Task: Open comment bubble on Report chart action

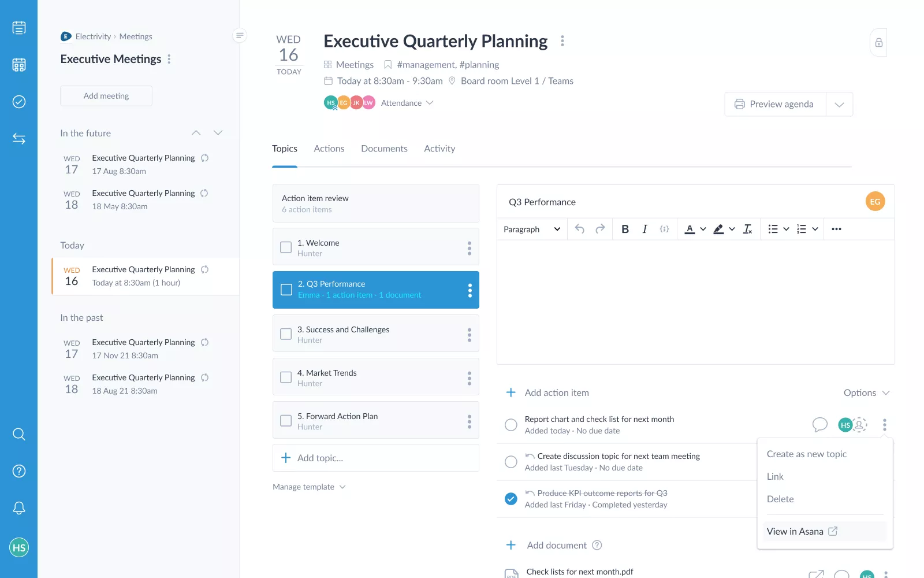Action: coord(819,425)
